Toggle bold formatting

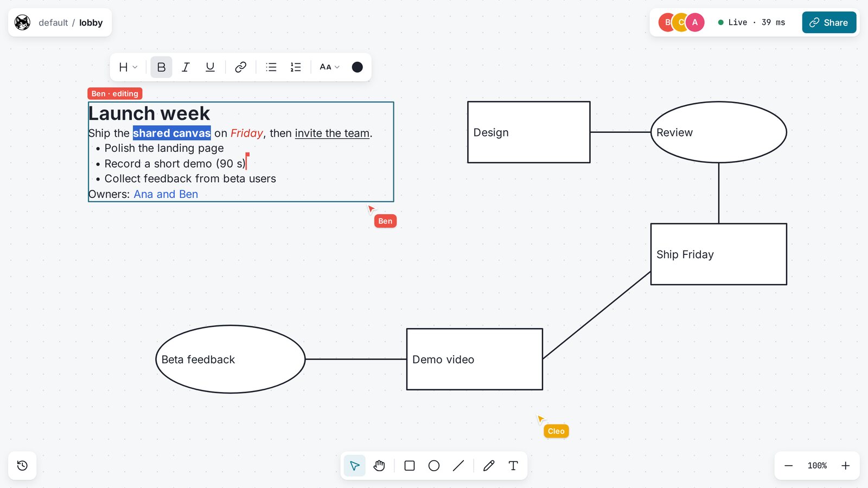[161, 67]
